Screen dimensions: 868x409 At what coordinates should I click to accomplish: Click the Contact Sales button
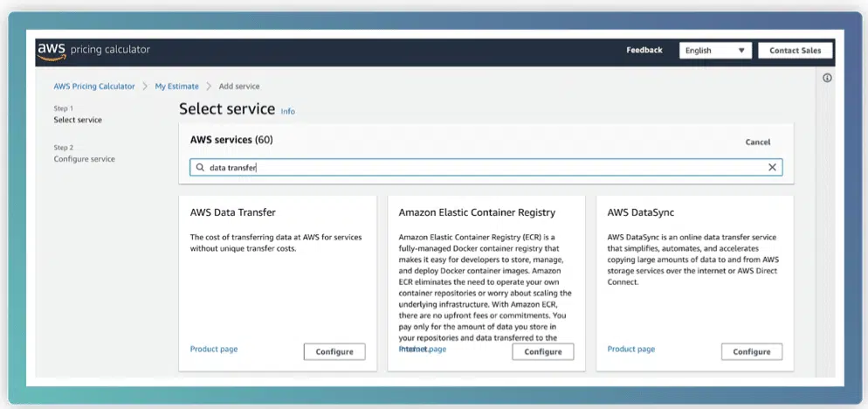795,51
